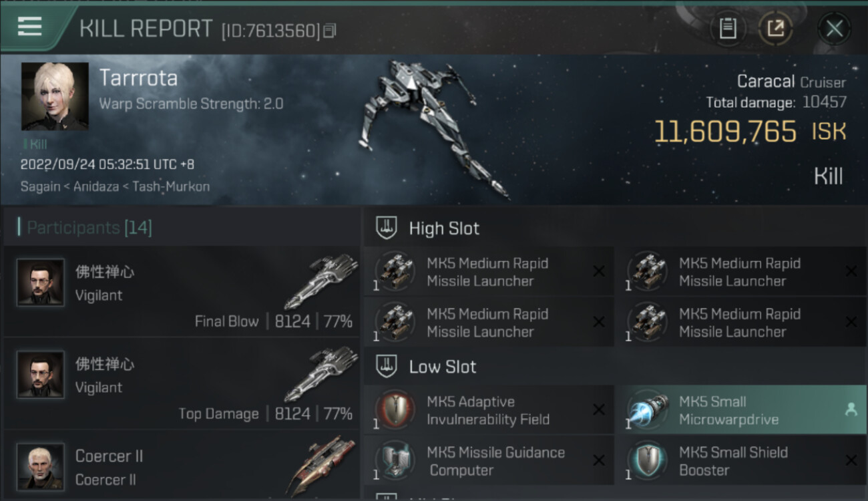This screenshot has width=868, height=501.
Task: Select the Top Damage Vigilant participant
Action: click(x=182, y=384)
